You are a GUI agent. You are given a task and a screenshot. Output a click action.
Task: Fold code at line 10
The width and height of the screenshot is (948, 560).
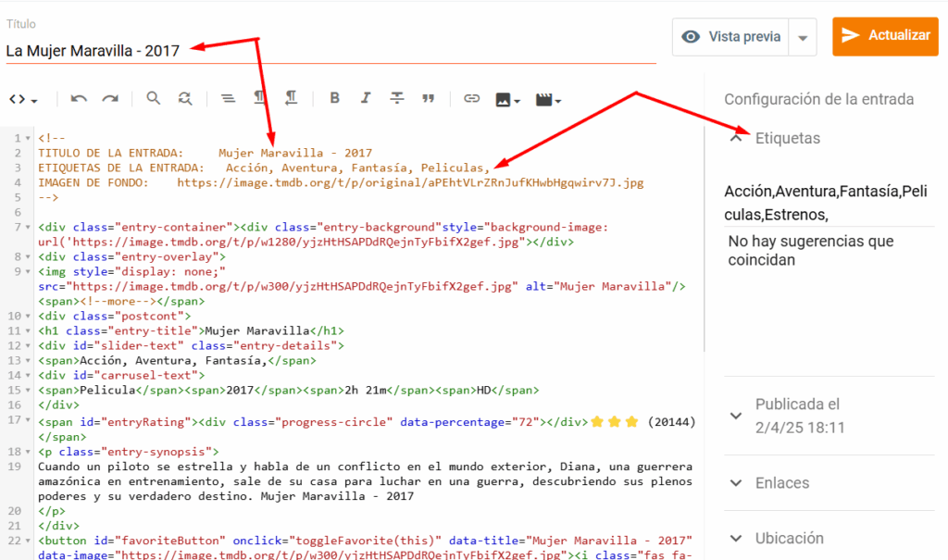pos(28,317)
